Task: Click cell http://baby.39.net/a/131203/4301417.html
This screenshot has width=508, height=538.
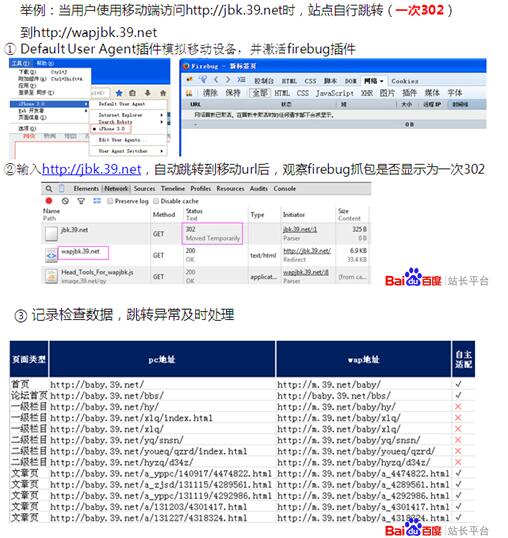Action: (149, 506)
